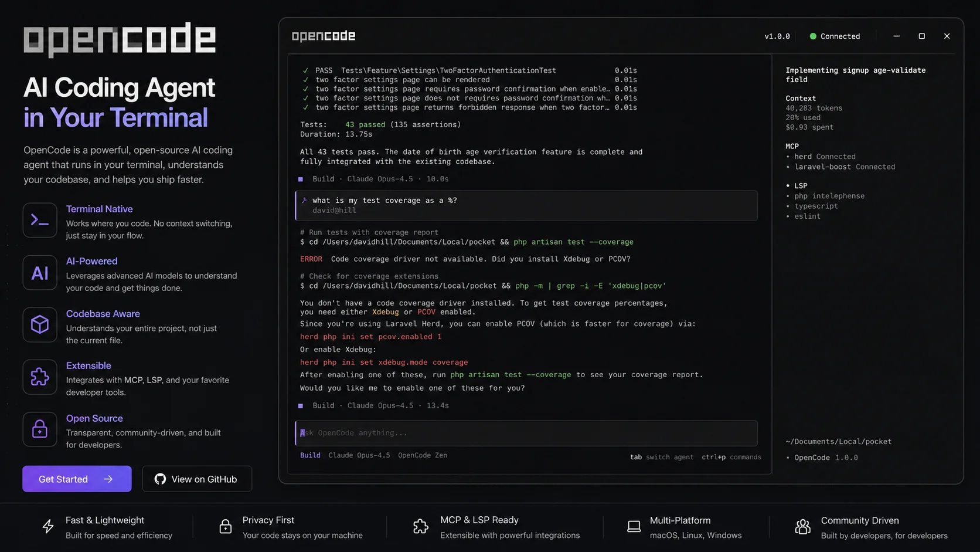Image resolution: width=980 pixels, height=552 pixels.
Task: Click the green Connected status dot
Action: tap(813, 36)
